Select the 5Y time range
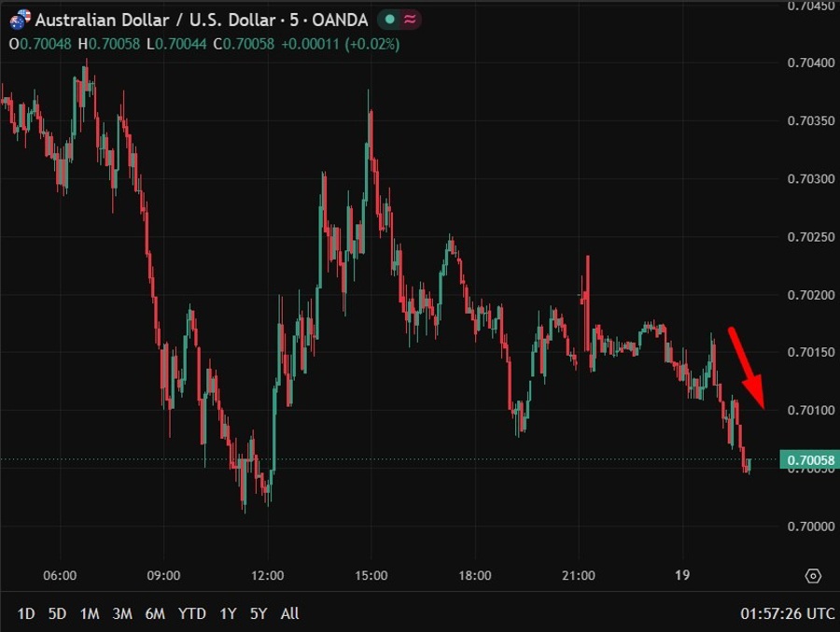Screen dimensions: 840x632 [259, 613]
